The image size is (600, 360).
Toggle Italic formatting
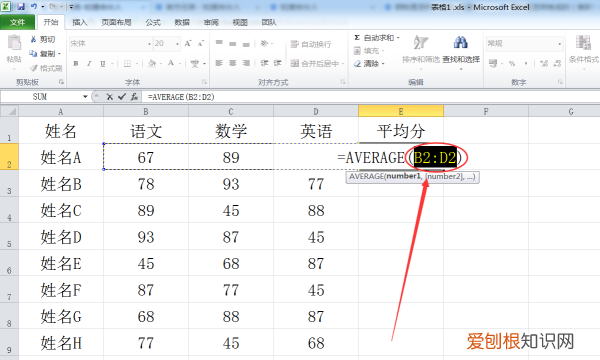click(x=89, y=64)
